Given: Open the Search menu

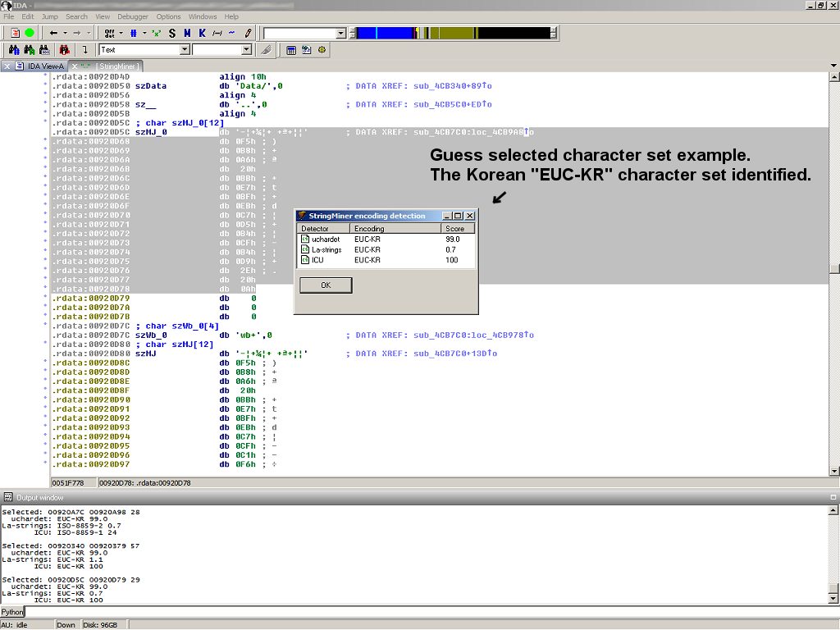Looking at the screenshot, I should coord(76,16).
